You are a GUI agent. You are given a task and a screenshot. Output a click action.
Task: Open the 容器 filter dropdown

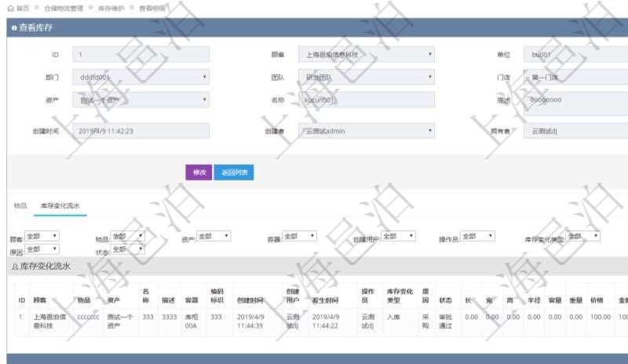299,236
